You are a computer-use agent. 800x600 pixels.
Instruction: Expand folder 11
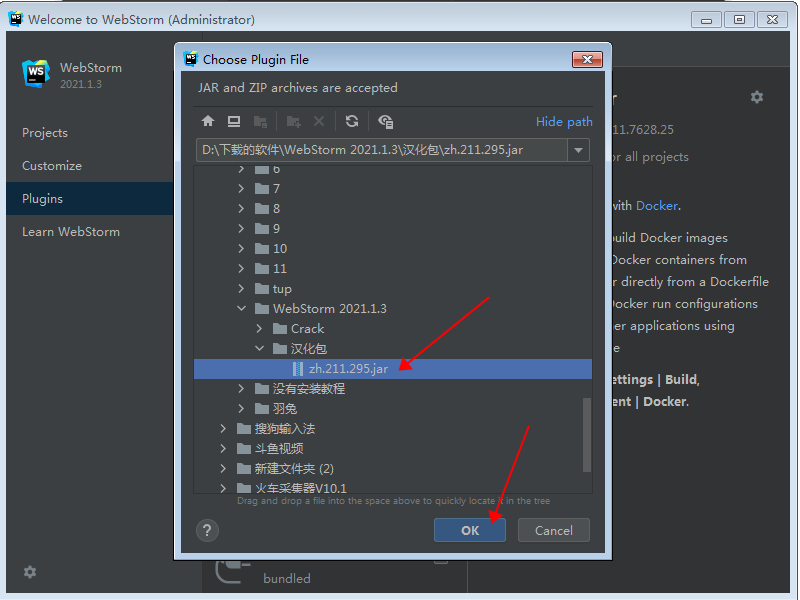click(241, 268)
